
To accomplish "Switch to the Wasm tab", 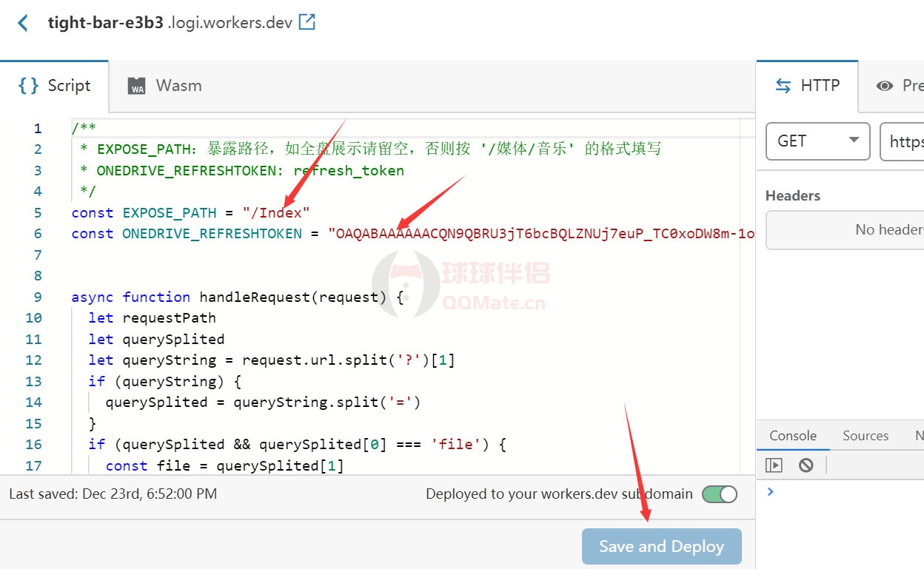I will tap(178, 86).
